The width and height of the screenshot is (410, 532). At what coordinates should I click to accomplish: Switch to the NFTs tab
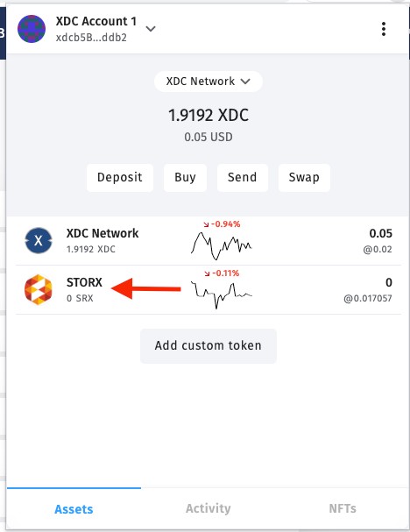pos(343,508)
